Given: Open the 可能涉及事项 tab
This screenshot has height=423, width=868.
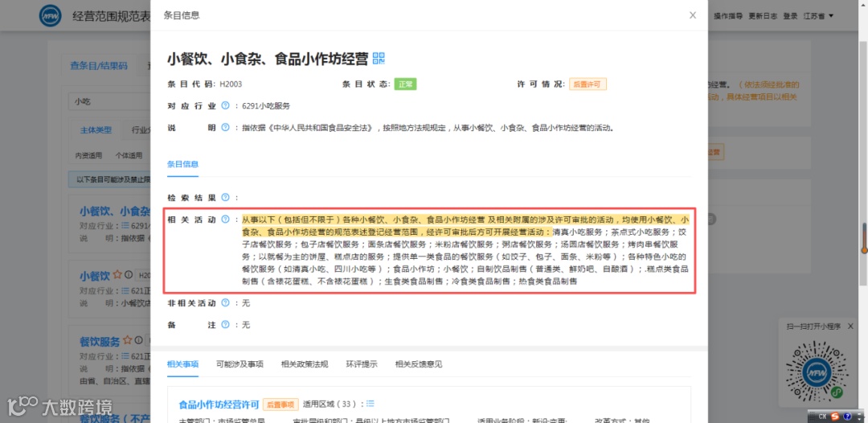Looking at the screenshot, I should tap(240, 363).
